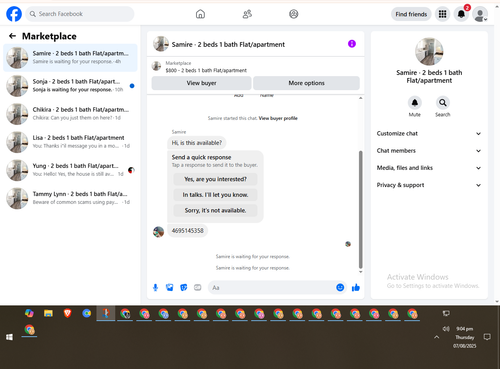Open Brave browser in taskbar
The width and height of the screenshot is (500, 369).
68,313
